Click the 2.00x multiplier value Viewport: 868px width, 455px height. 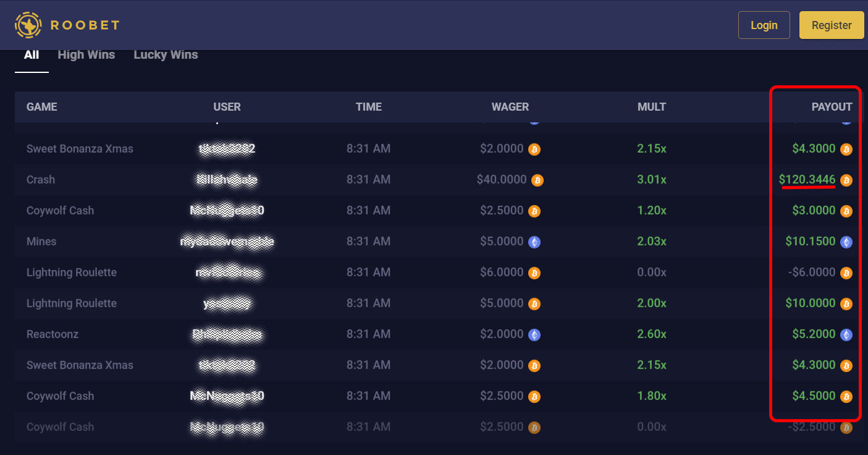point(652,304)
